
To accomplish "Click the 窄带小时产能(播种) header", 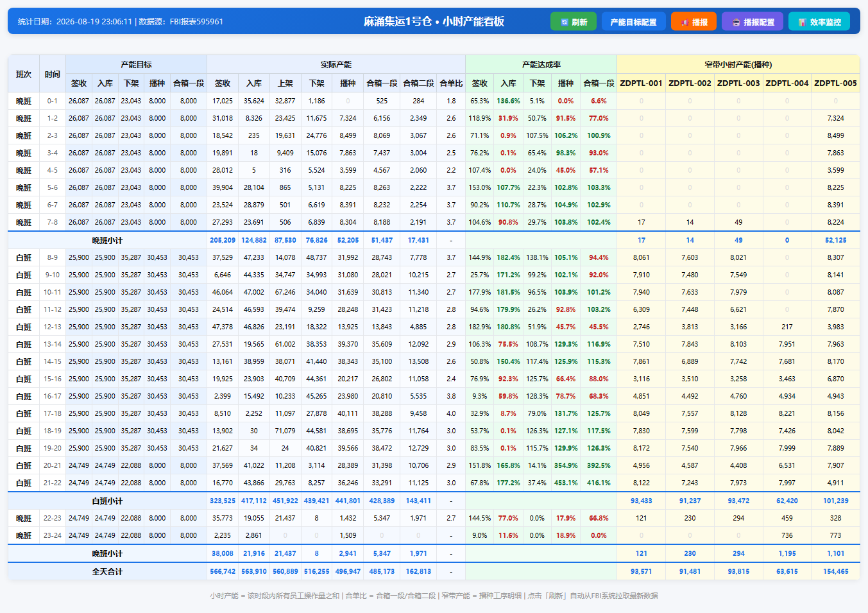I will 738,64.
